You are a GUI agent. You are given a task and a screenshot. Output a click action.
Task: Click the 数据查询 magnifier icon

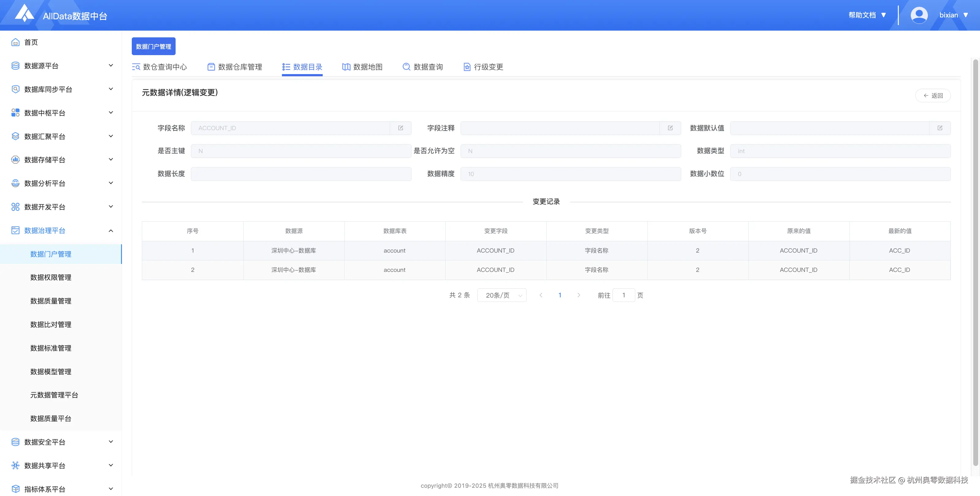point(406,67)
